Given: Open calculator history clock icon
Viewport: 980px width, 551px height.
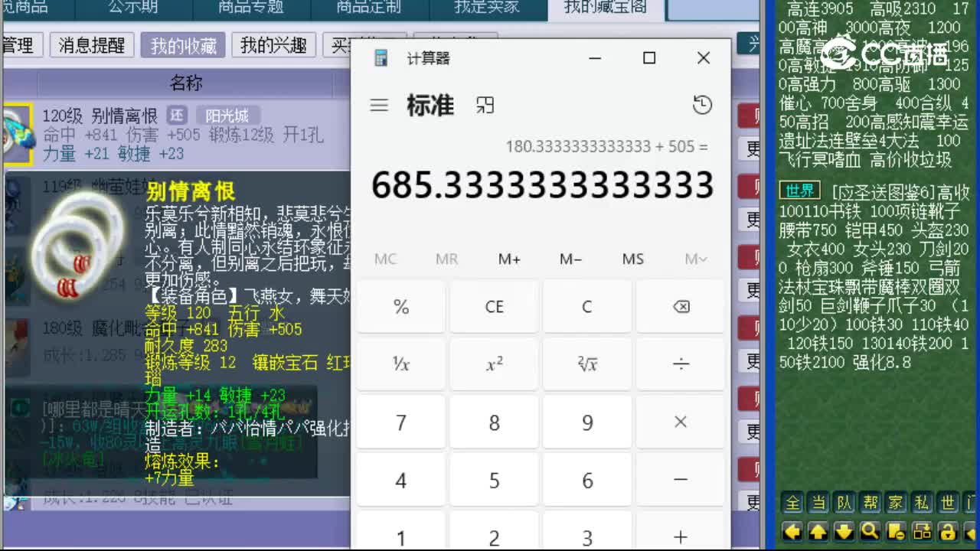Looking at the screenshot, I should [702, 106].
